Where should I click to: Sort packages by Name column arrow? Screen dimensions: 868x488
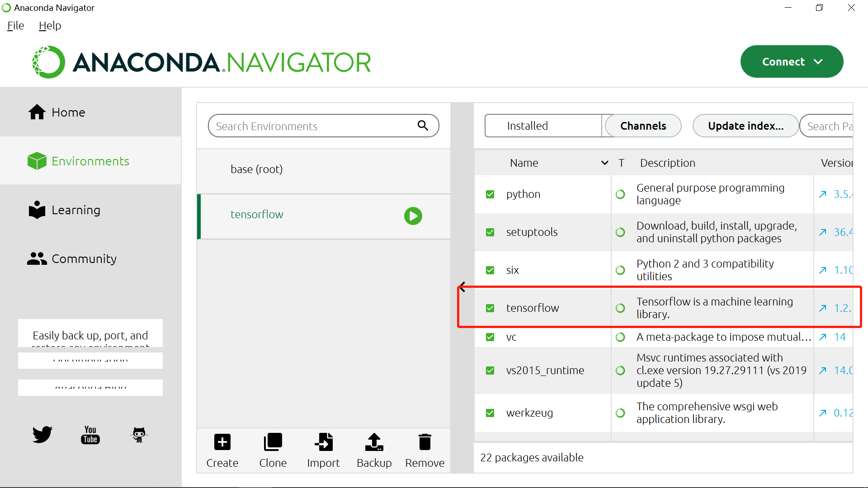coord(604,163)
